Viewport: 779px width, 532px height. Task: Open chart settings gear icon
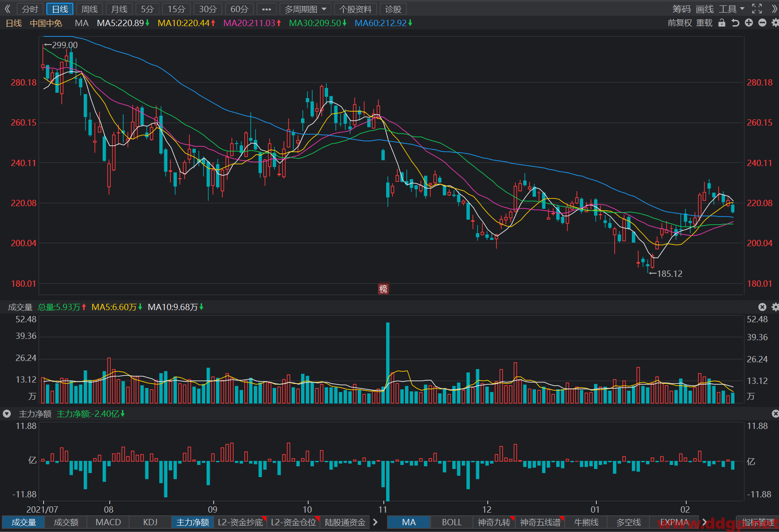pos(775,23)
